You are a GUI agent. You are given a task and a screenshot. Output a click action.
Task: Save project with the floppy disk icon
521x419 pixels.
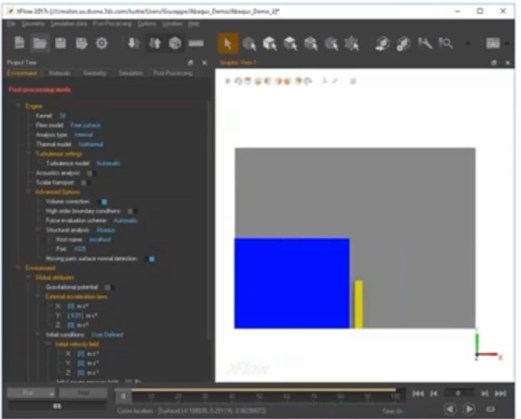point(61,43)
